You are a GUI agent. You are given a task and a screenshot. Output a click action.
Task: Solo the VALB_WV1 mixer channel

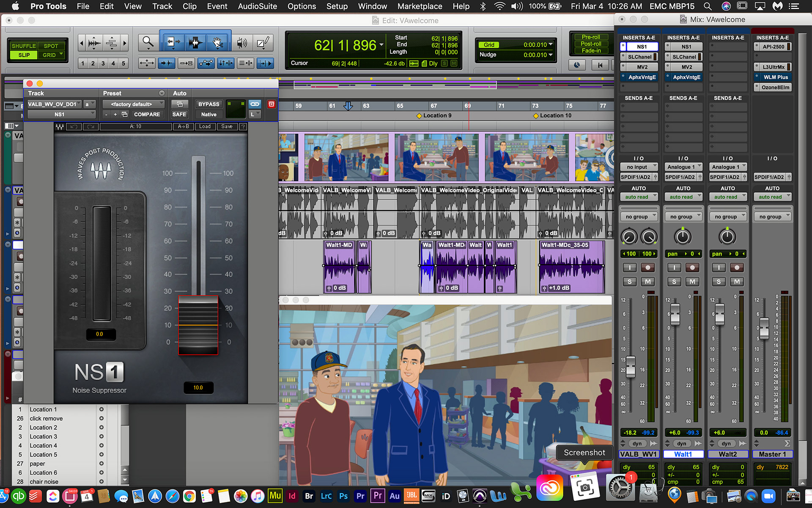tap(629, 282)
